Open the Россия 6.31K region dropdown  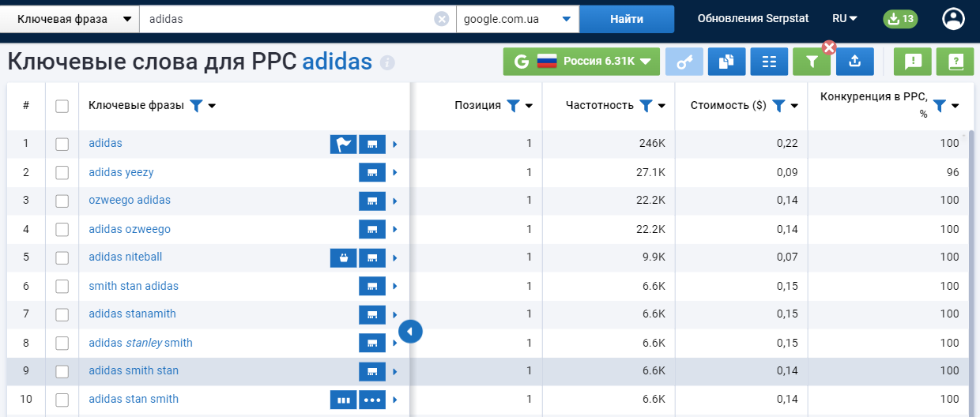(x=582, y=62)
